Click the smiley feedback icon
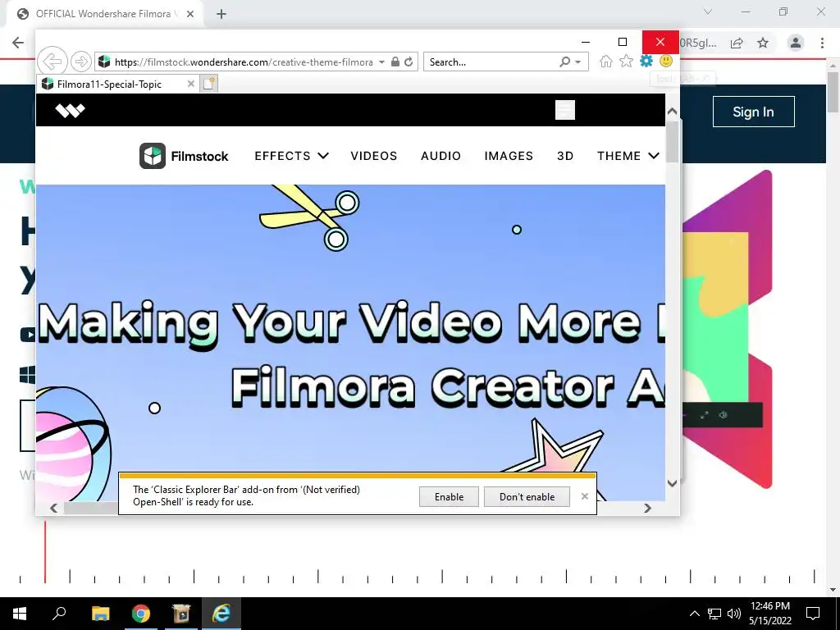 (666, 61)
